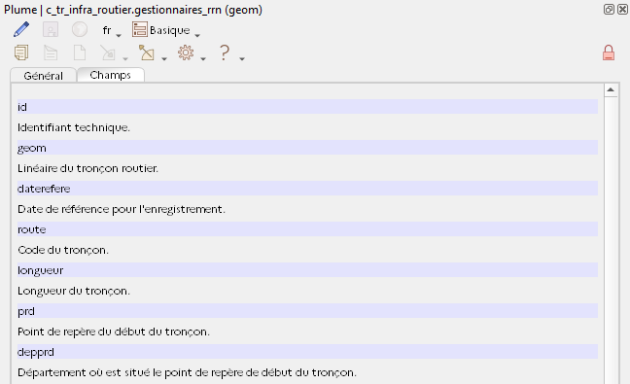Image resolution: width=630 pixels, height=384 pixels.
Task: Click 'Date de référence pour l'enregistrement.' text
Action: point(121,209)
